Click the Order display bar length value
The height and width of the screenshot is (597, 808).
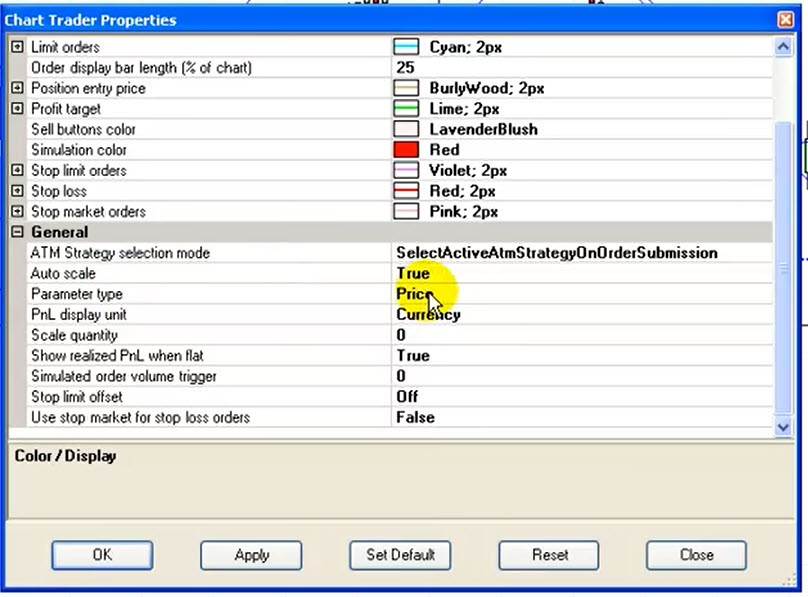pos(582,67)
